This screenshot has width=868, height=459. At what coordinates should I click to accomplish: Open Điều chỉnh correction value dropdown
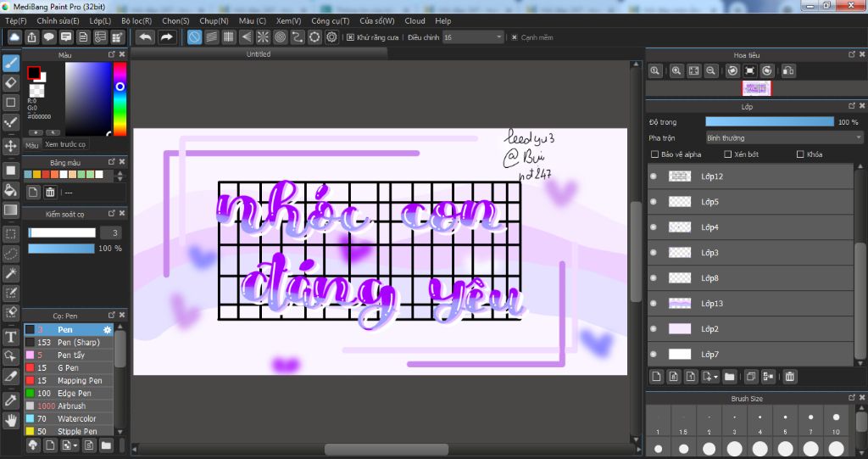coord(473,37)
